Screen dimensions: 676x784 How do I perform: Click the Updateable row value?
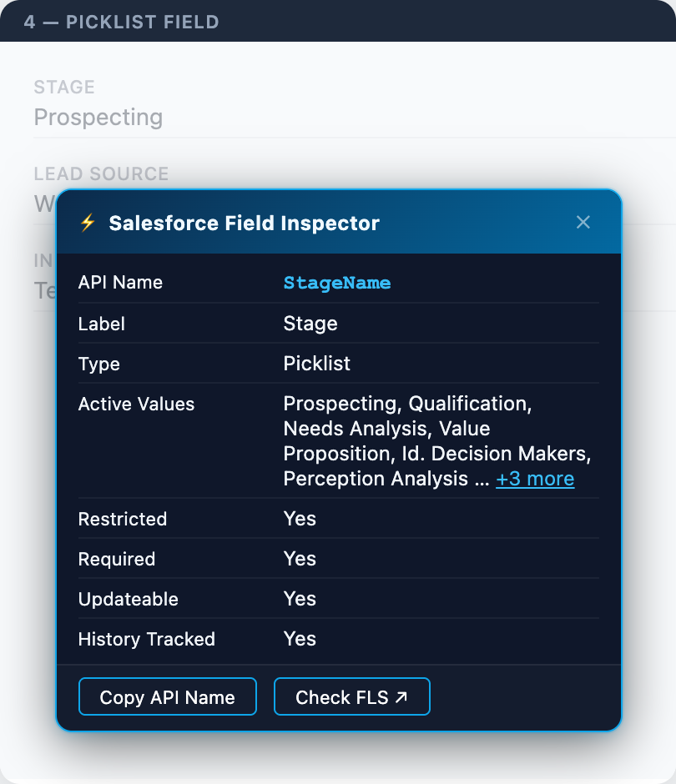pos(300,599)
